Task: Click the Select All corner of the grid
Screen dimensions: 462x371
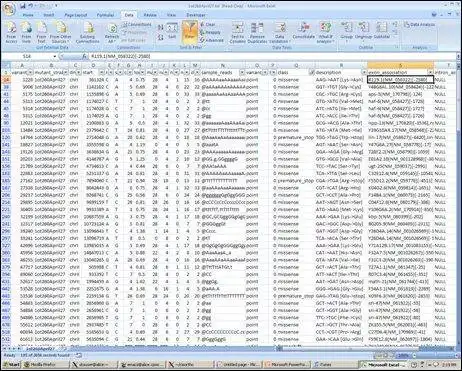Action: 6,65
